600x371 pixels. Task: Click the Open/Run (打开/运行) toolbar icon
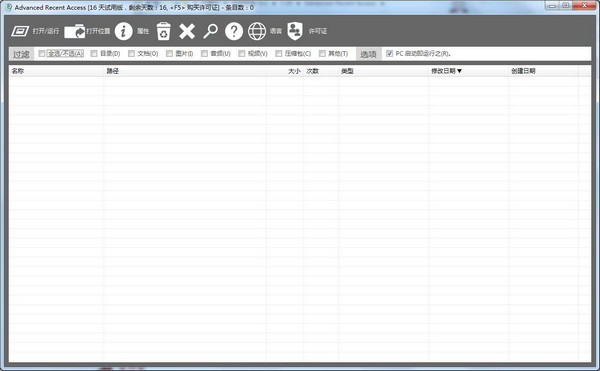coord(20,31)
